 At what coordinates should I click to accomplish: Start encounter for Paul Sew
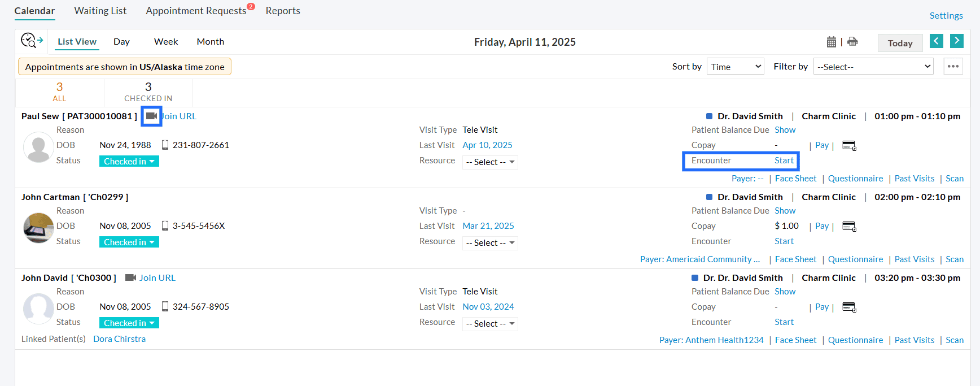[784, 161]
